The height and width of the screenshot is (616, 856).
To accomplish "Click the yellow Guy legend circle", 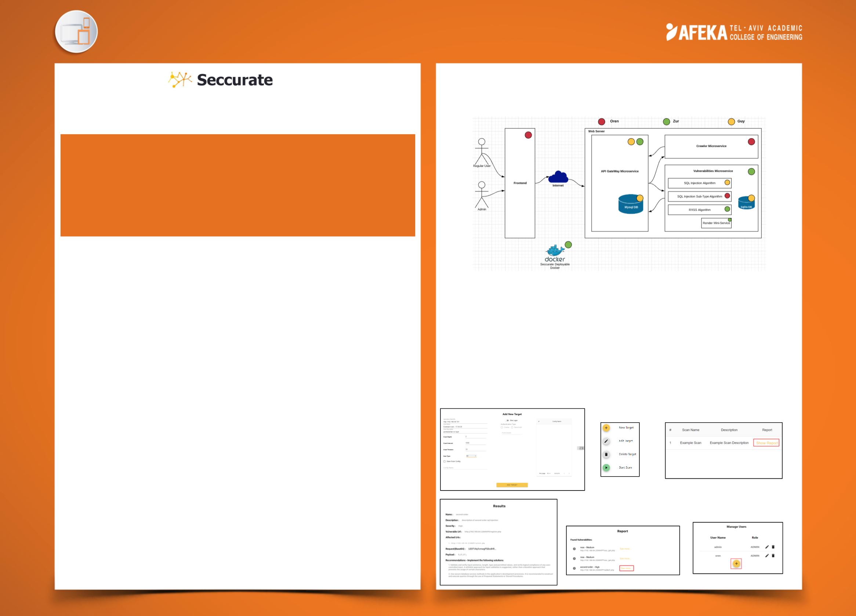I will pyautogui.click(x=731, y=121).
